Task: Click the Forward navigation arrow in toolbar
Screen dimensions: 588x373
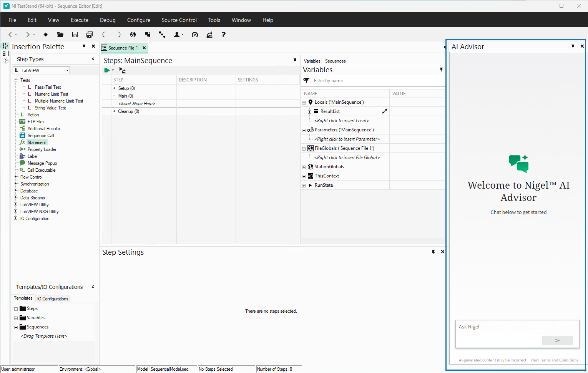Action: click(x=28, y=35)
